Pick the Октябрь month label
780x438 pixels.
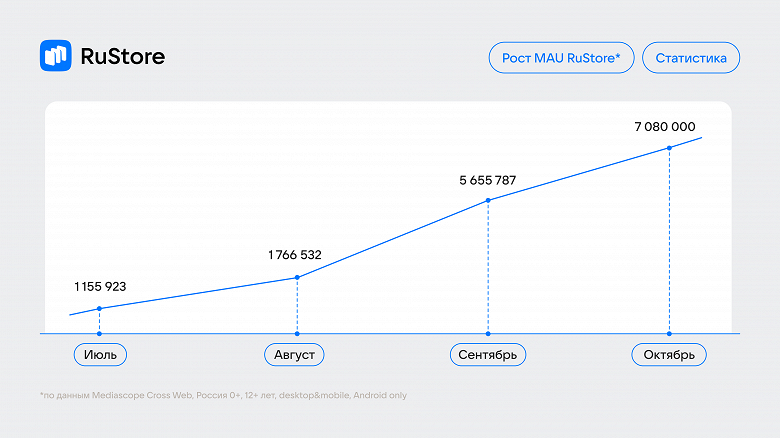click(x=669, y=354)
